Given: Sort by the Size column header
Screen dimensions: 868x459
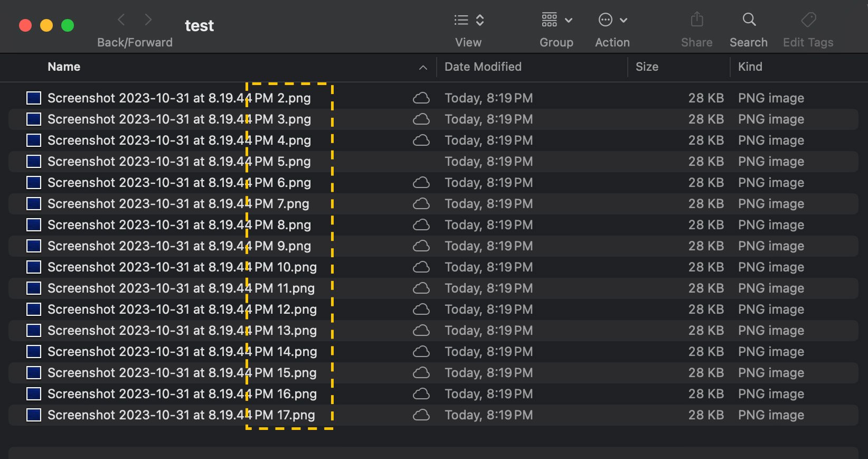Looking at the screenshot, I should (x=647, y=67).
